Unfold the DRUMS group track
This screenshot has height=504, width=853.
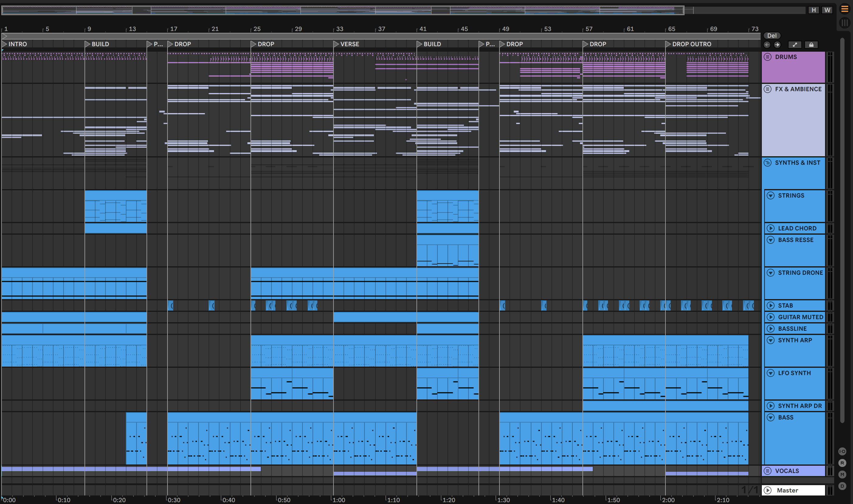(768, 57)
